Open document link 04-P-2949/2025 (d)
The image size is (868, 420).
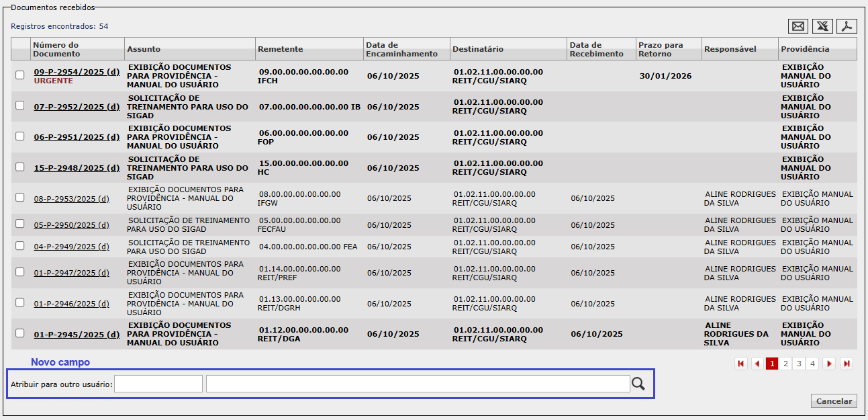(x=71, y=247)
